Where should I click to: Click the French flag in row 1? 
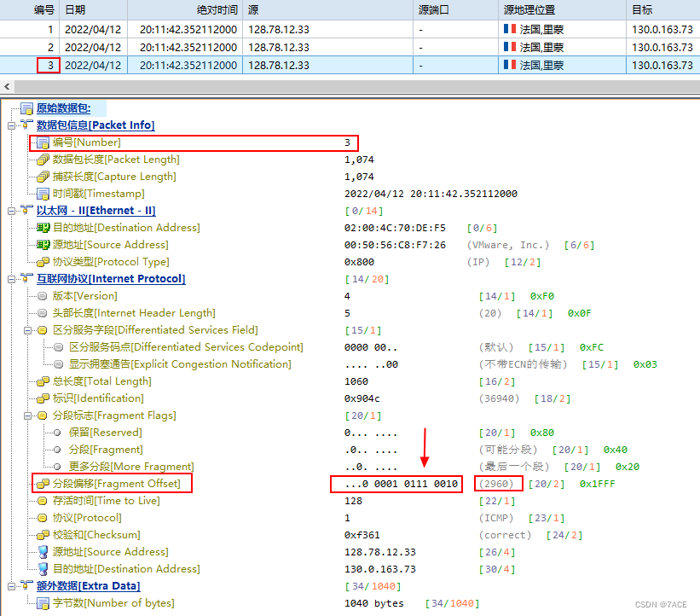click(510, 29)
